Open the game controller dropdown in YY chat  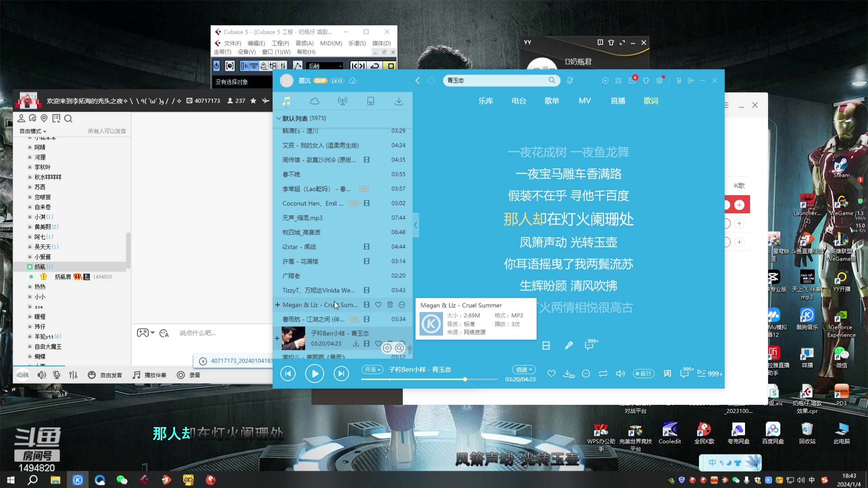pos(146,333)
